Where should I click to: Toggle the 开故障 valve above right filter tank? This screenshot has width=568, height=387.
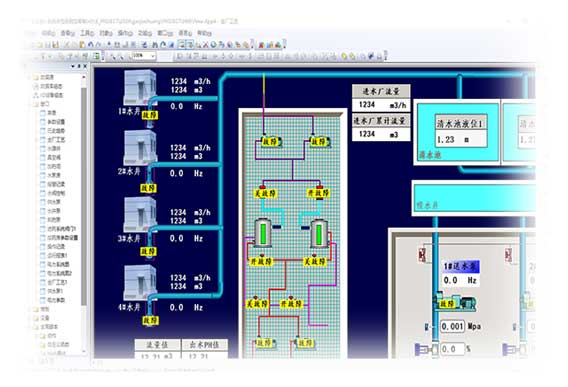[x=318, y=193]
